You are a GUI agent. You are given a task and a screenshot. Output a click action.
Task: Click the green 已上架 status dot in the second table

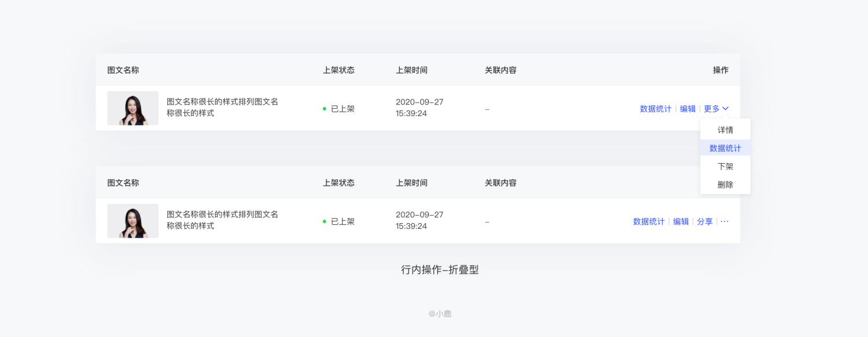(x=325, y=221)
